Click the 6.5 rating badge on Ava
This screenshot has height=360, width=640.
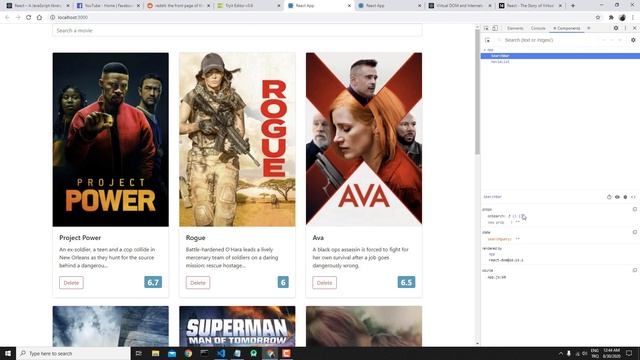click(x=406, y=282)
